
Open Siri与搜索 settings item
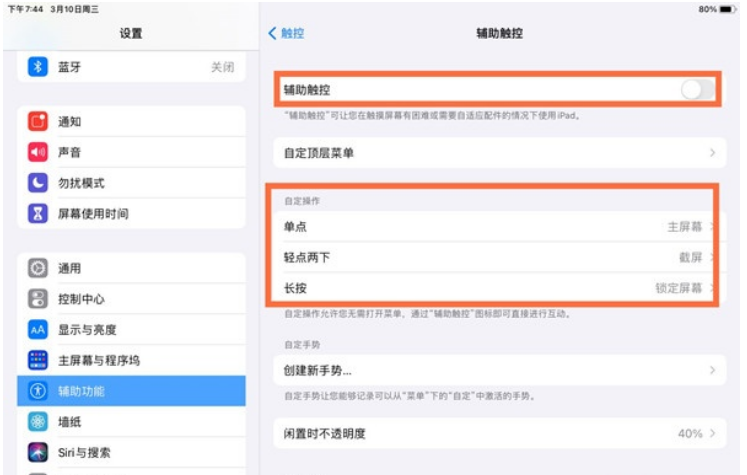[131, 452]
